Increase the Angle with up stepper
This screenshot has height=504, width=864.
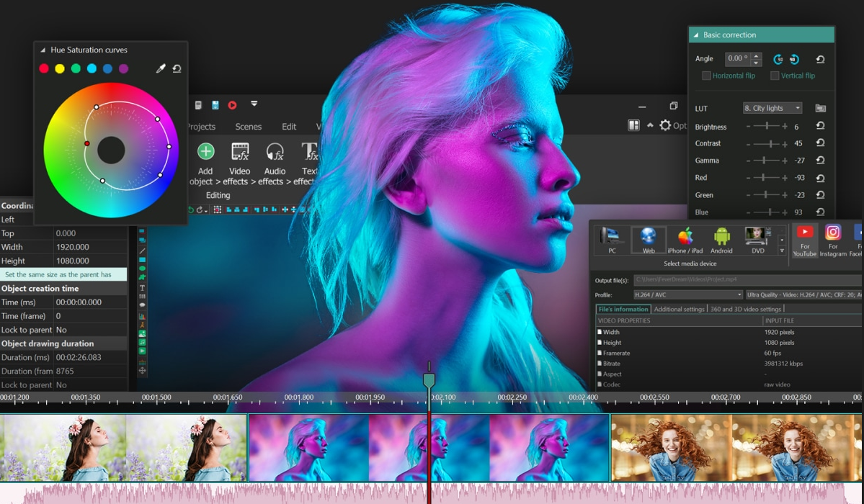[757, 55]
